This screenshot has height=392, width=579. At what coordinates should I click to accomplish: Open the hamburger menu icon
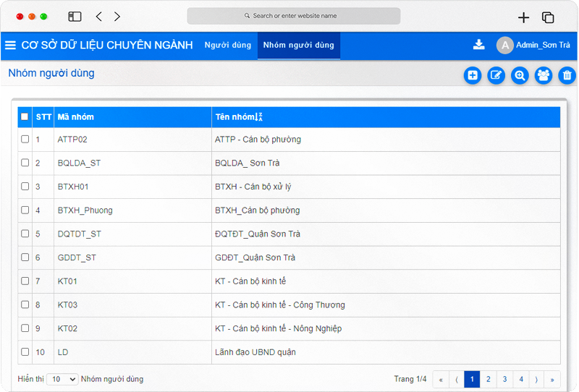[10, 45]
